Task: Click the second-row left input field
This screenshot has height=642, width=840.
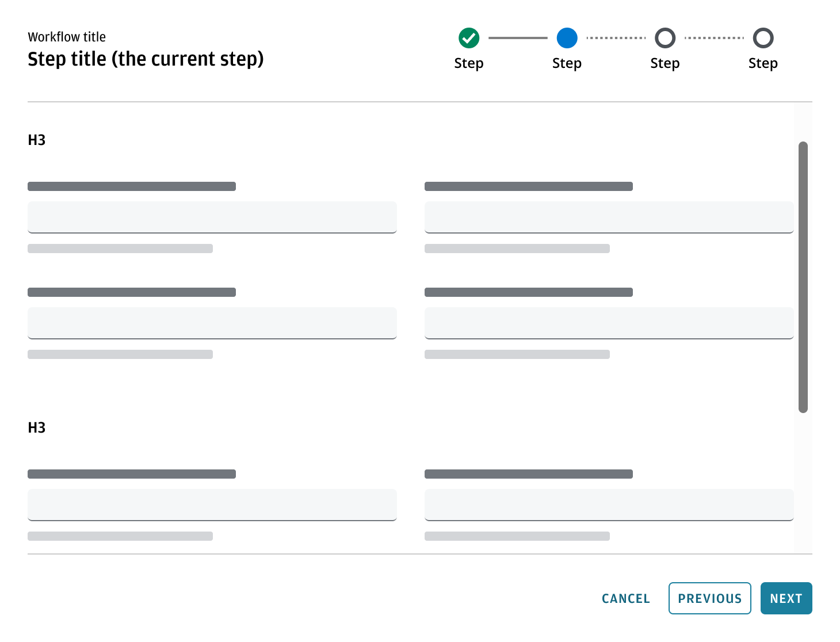Action: 212,323
